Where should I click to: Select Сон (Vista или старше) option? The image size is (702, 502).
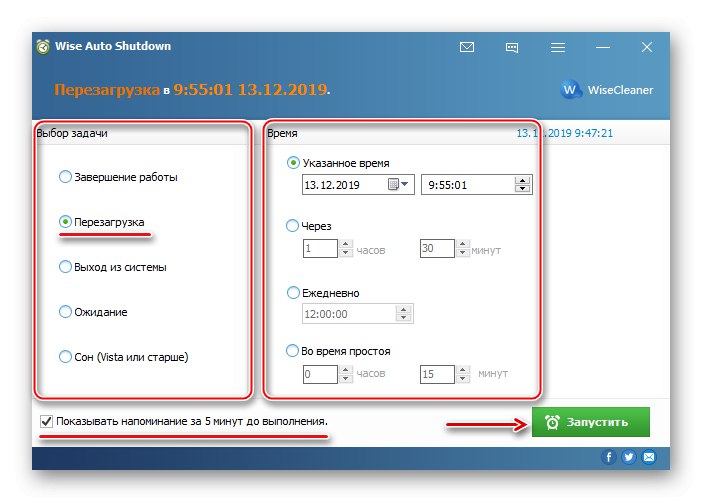(124, 357)
